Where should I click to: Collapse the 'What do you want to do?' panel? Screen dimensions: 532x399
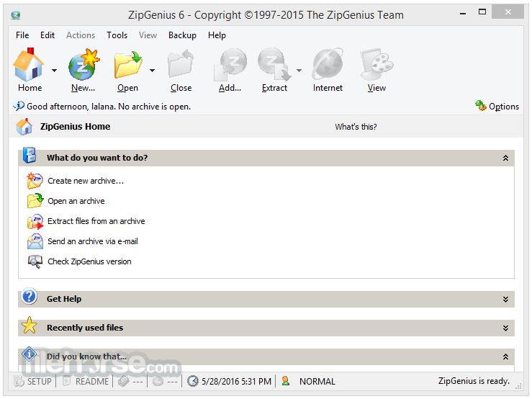coord(505,158)
